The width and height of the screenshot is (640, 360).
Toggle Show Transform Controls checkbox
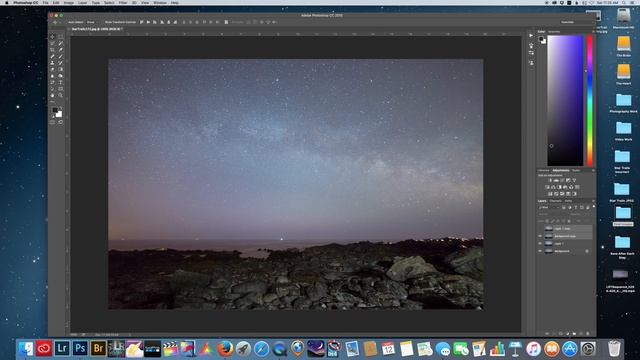(x=103, y=22)
